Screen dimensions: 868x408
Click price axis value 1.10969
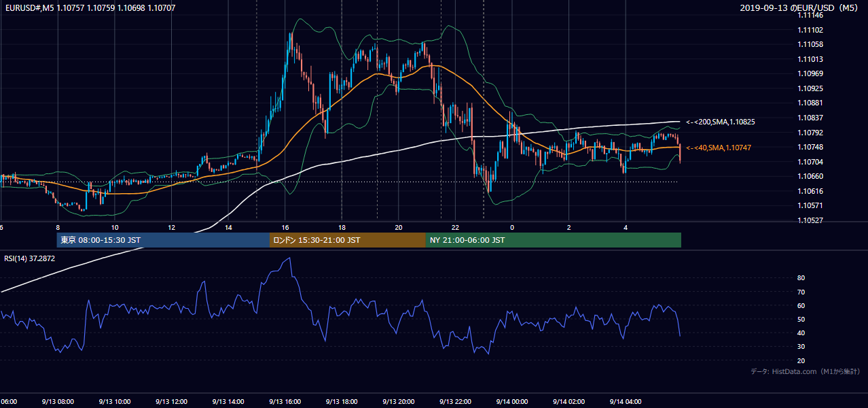[810, 73]
